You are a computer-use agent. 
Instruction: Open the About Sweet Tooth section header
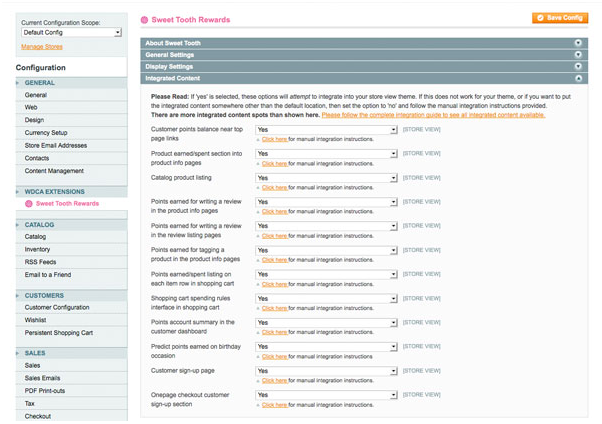click(x=364, y=43)
